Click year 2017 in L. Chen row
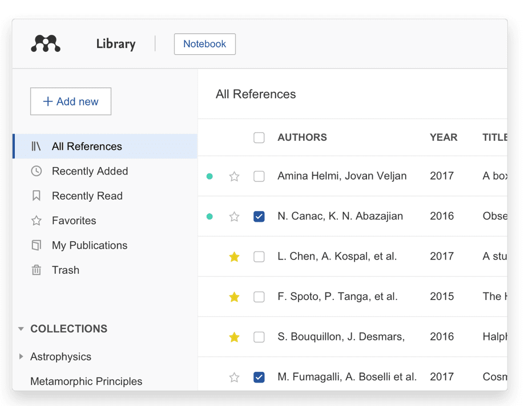Viewport: 532px width, 406px height. pos(442,256)
